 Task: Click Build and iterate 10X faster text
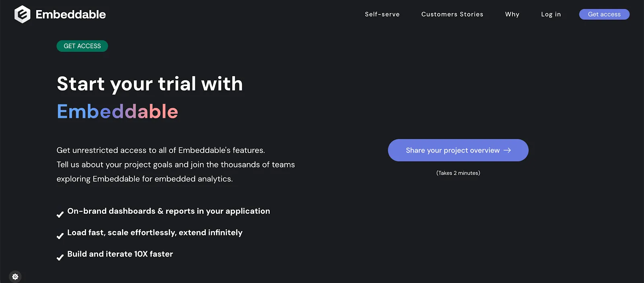(120, 254)
